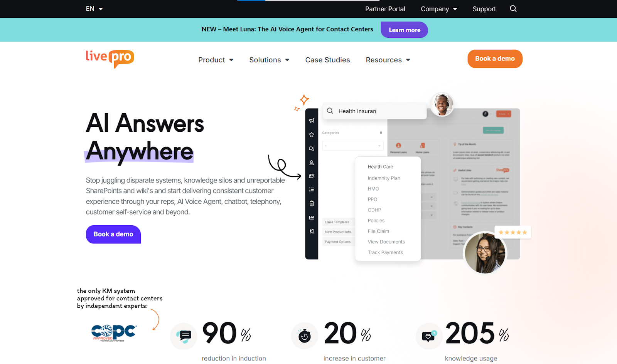
Task: Click the COPC approved provider logo
Action: point(114,333)
